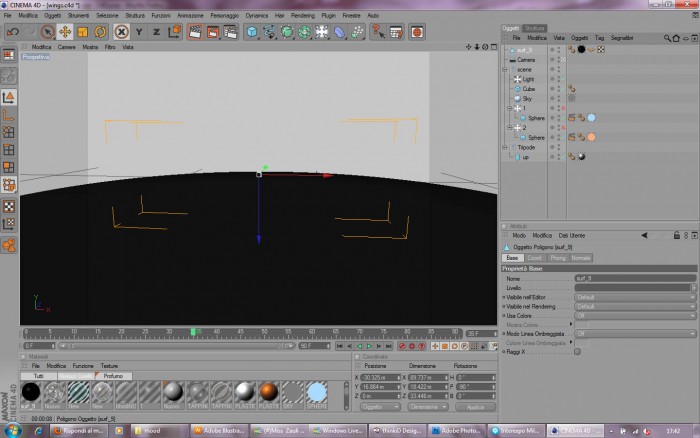Click the search magnifier in Oggetti panel
The width and height of the screenshot is (700, 438).
(x=667, y=38)
